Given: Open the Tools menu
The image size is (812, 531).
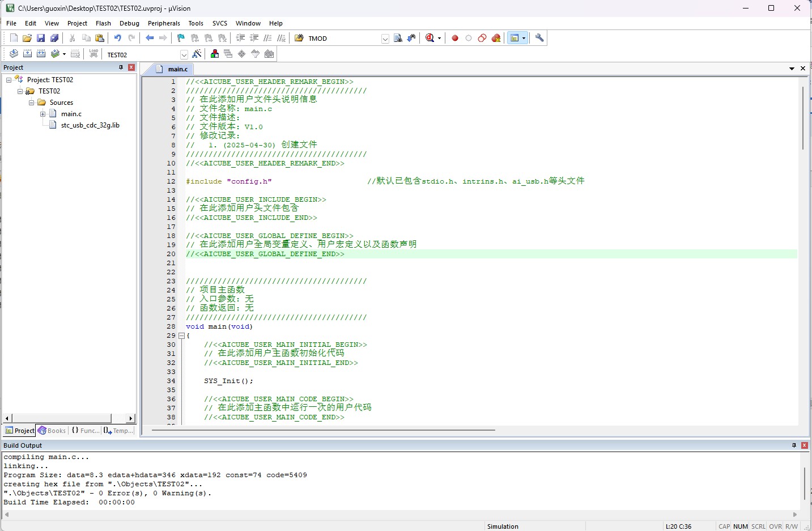Looking at the screenshot, I should coord(196,23).
